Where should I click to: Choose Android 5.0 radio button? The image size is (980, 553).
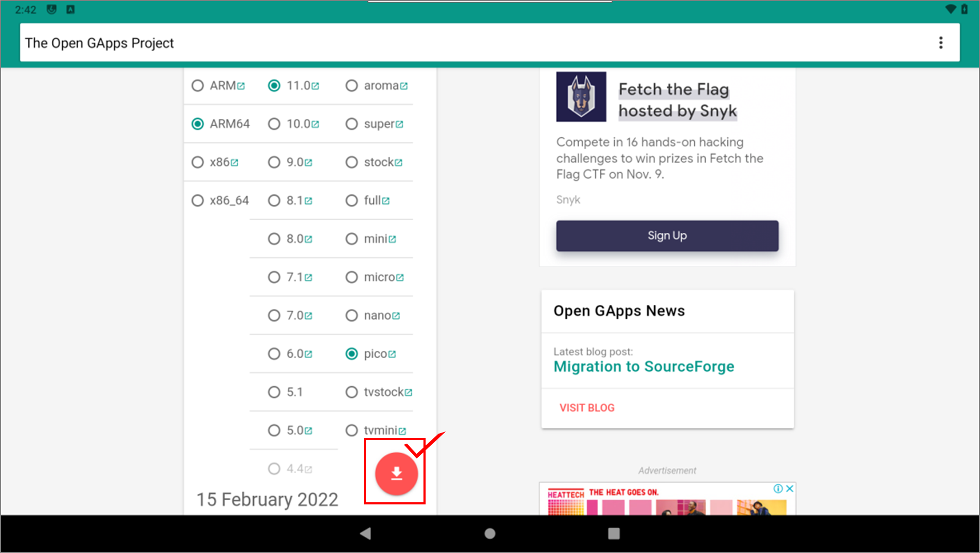tap(274, 430)
